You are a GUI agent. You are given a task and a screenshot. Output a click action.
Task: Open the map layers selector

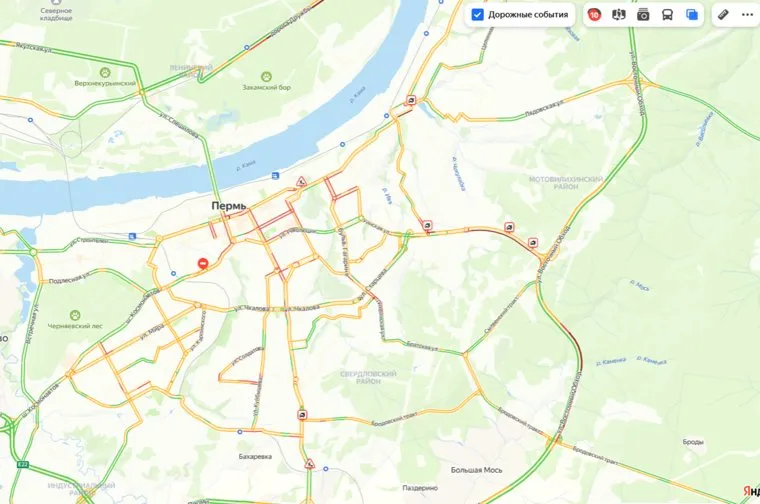tap(692, 15)
